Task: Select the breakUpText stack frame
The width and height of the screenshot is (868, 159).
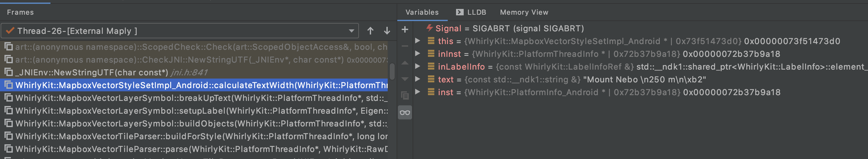Action: (194, 98)
